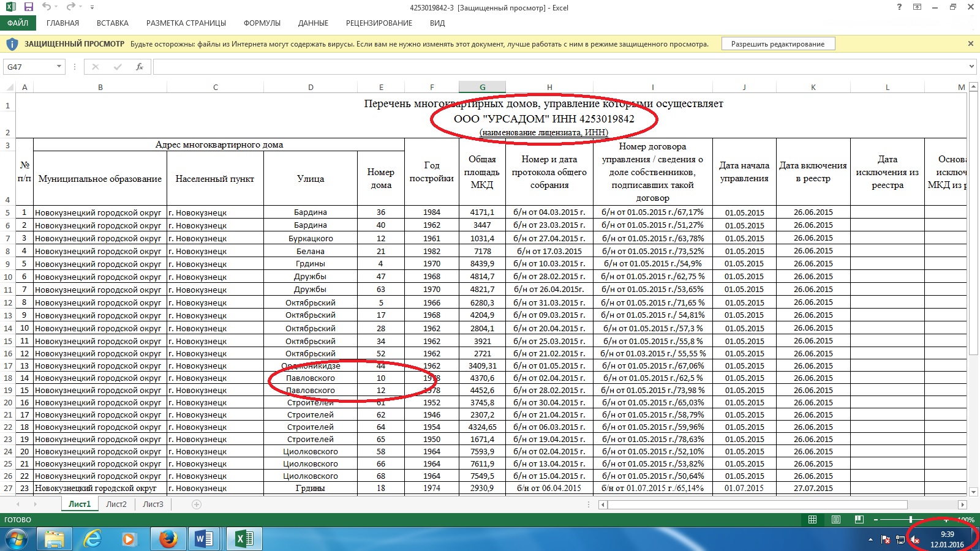Screen dimensions: 980x551
Task: Open Windows Explorer from taskbar
Action: point(54,539)
